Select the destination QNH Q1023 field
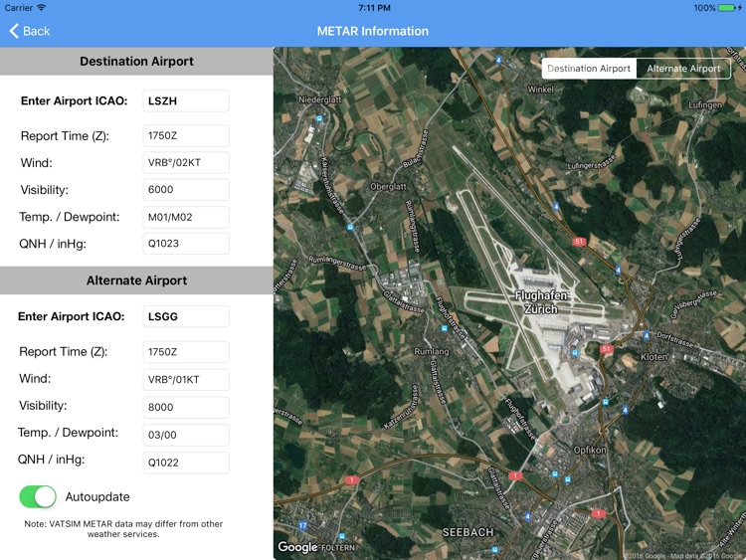The image size is (746, 560). pos(186,244)
